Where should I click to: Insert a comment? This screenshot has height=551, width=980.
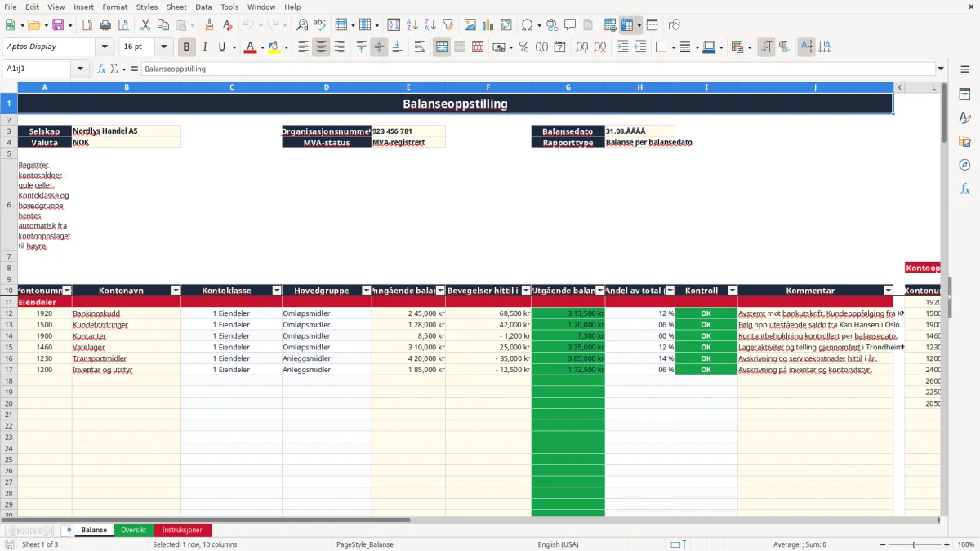coord(570,25)
